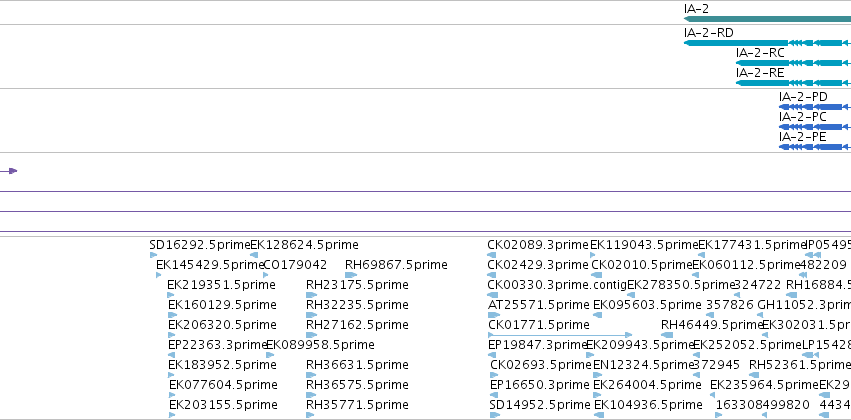The width and height of the screenshot is (851, 420).
Task: Select the CO179042 EST label
Action: [295, 265]
